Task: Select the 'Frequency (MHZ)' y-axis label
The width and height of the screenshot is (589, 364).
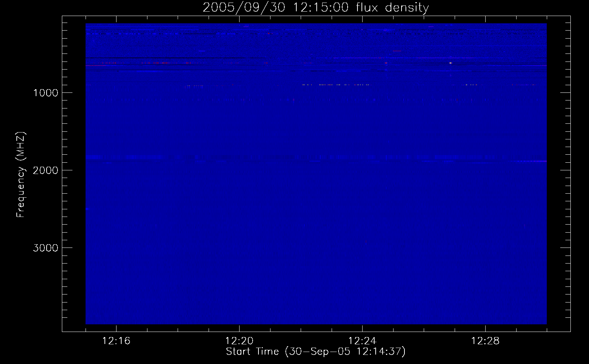Action: pos(21,175)
